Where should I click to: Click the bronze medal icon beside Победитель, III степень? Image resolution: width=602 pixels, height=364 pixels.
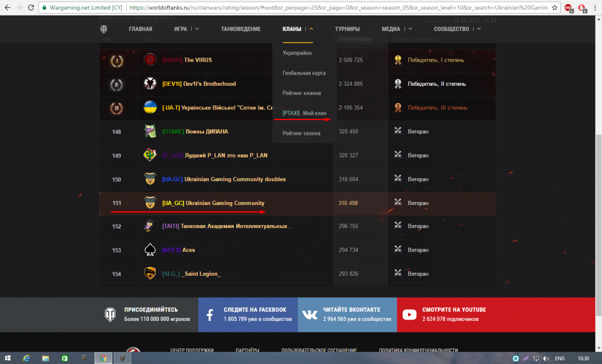[398, 107]
